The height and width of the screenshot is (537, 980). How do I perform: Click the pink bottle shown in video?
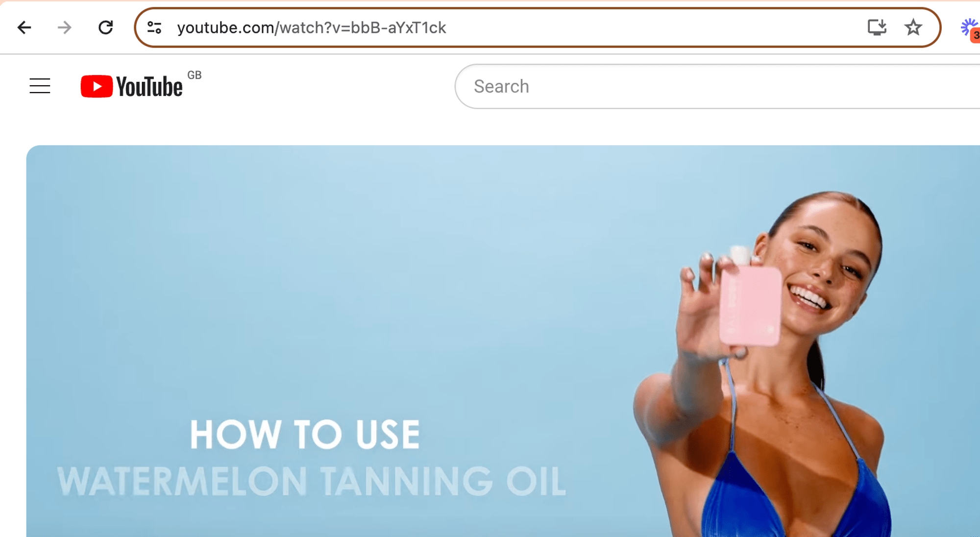(749, 304)
